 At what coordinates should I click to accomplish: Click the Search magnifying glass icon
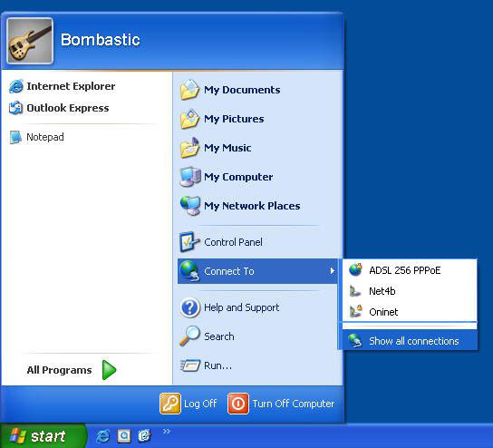(189, 336)
